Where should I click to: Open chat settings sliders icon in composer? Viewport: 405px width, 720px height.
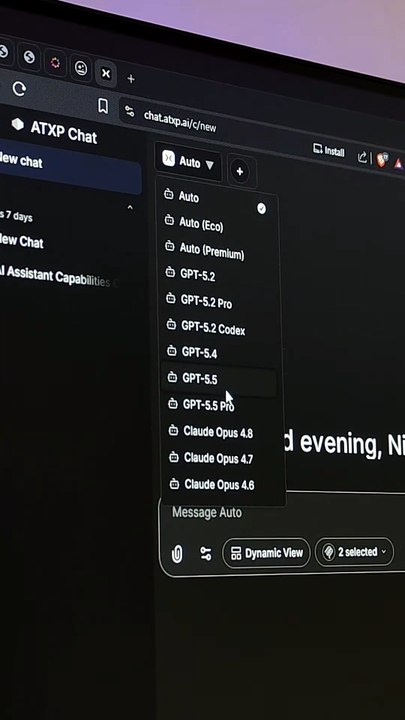point(206,553)
